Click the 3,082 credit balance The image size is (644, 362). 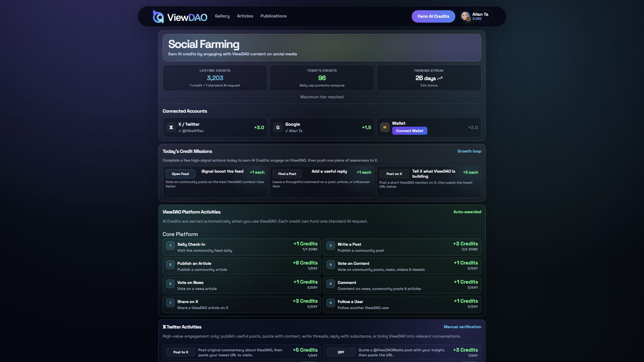[x=477, y=19]
